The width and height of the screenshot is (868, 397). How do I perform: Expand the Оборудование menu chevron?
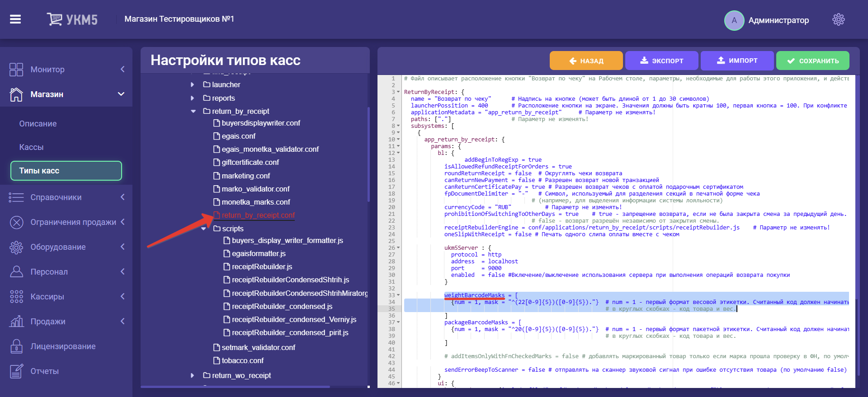[x=123, y=247]
